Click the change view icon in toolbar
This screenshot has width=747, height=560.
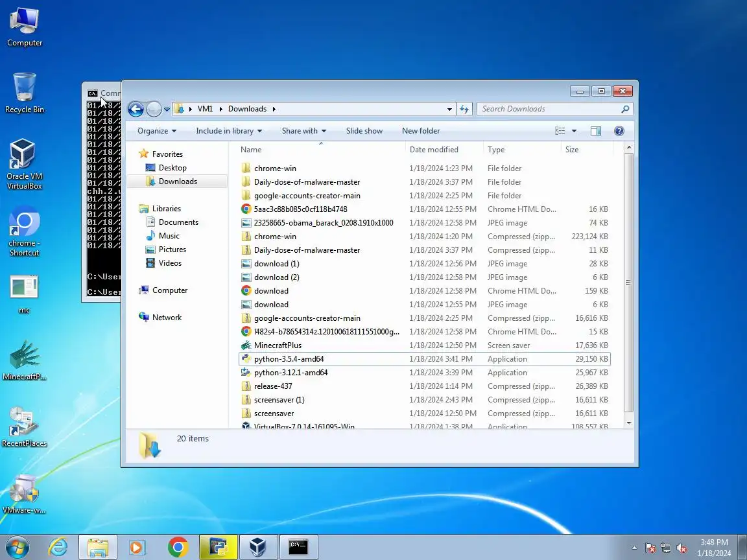(560, 131)
